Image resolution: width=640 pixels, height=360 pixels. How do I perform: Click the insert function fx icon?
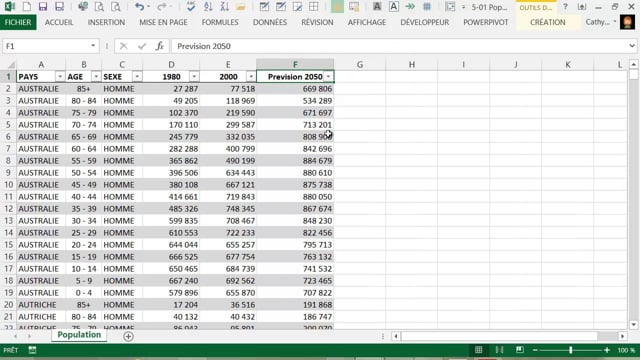point(160,46)
